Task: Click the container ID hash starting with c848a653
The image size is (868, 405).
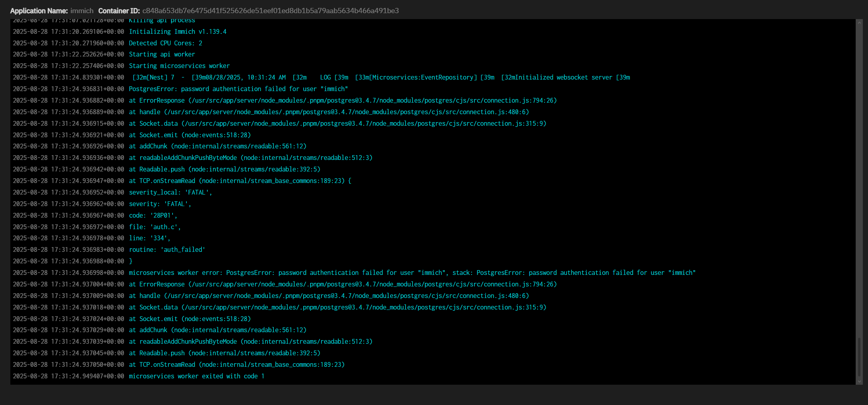Action: click(x=271, y=11)
